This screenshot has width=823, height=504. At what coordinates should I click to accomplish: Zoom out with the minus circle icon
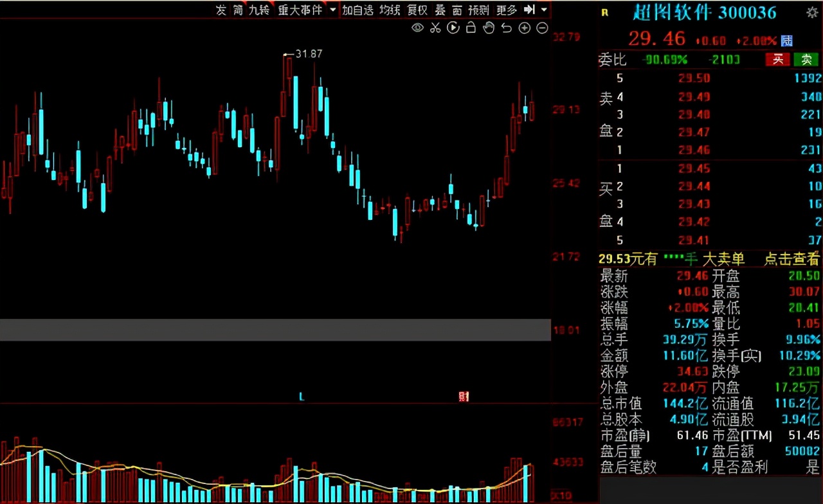pyautogui.click(x=542, y=28)
